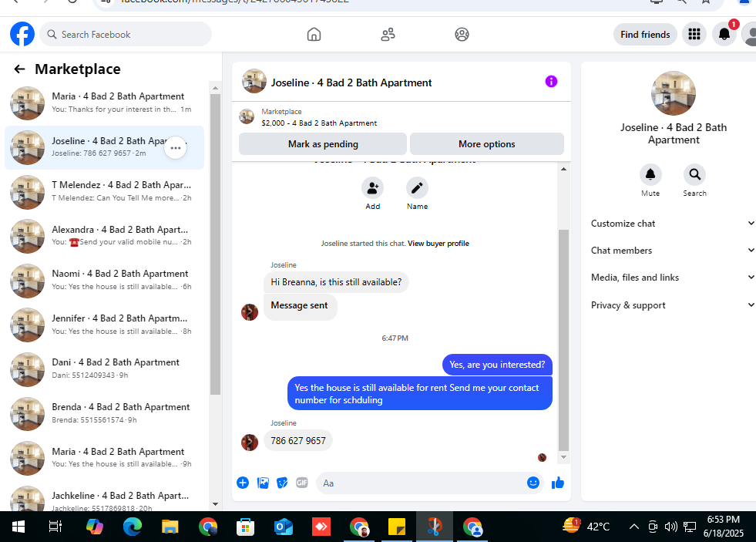
Task: Go back using the Marketplace arrow
Action: point(19,69)
